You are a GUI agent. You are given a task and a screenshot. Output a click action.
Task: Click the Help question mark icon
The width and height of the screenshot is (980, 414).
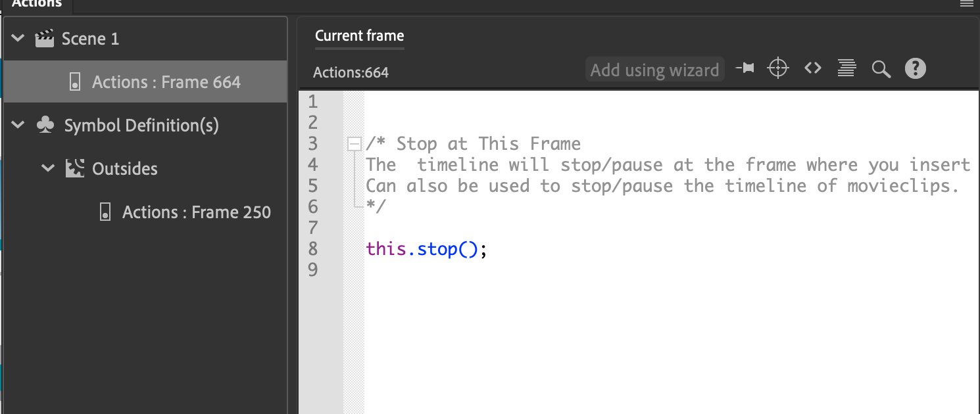click(x=916, y=68)
